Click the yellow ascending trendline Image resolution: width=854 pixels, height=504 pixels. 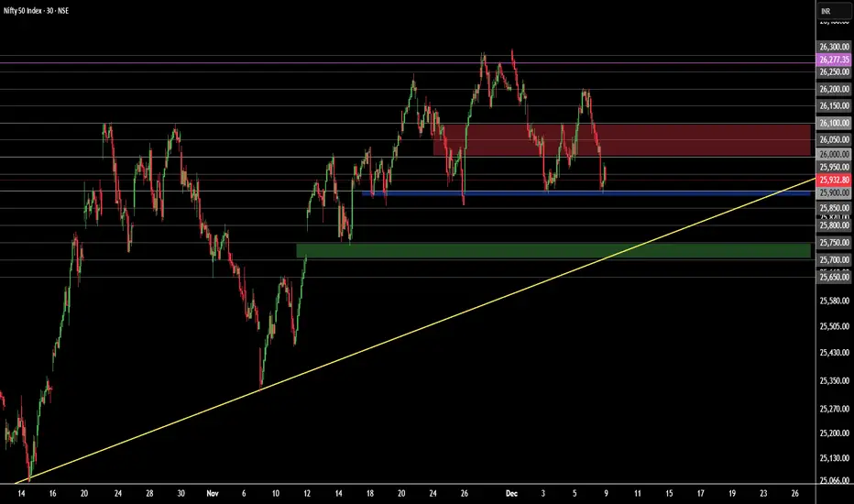(x=414, y=330)
